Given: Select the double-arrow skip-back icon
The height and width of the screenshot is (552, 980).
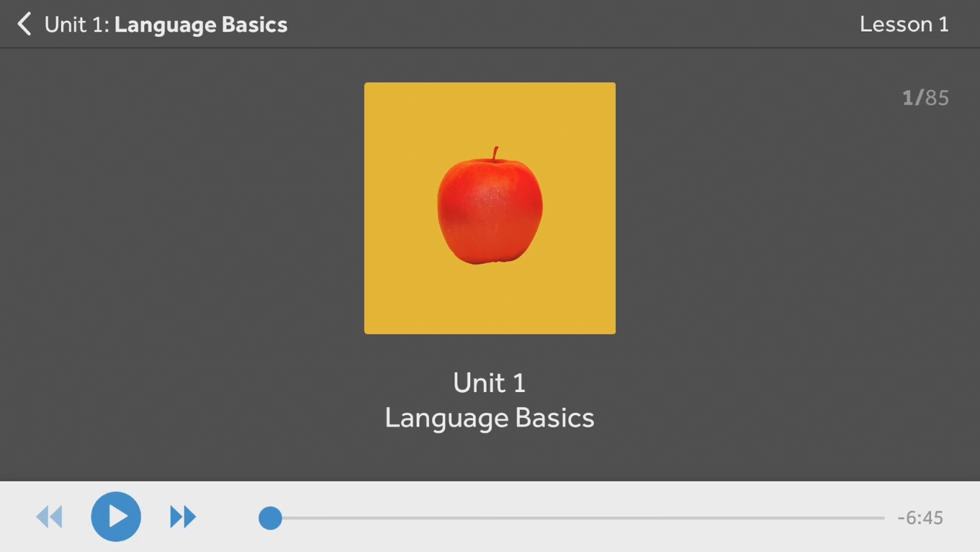Looking at the screenshot, I should pyautogui.click(x=49, y=516).
